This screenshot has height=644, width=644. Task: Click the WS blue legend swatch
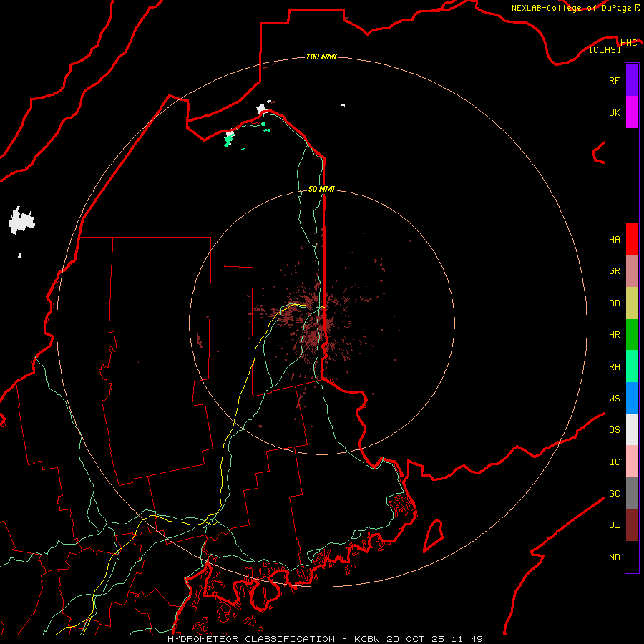click(632, 398)
